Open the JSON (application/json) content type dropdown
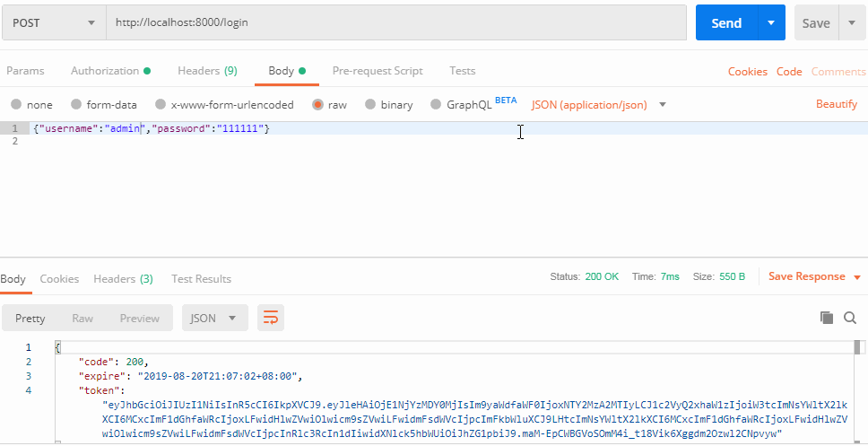The width and height of the screenshot is (868, 446). 598,105
